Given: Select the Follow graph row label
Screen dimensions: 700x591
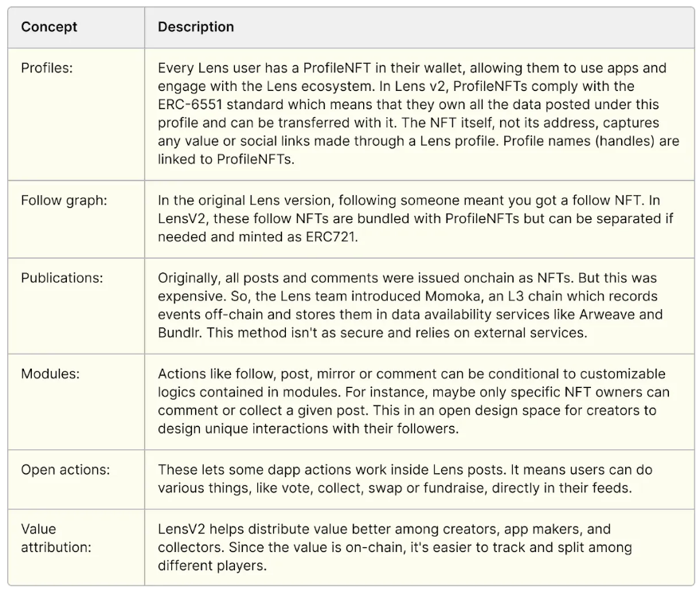Looking at the screenshot, I should (x=64, y=201).
